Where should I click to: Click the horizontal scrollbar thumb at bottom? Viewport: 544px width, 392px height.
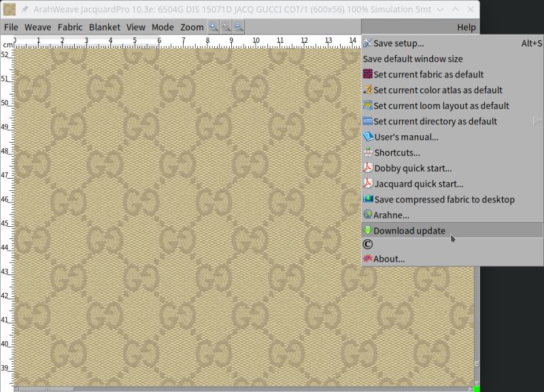pyautogui.click(x=46, y=389)
